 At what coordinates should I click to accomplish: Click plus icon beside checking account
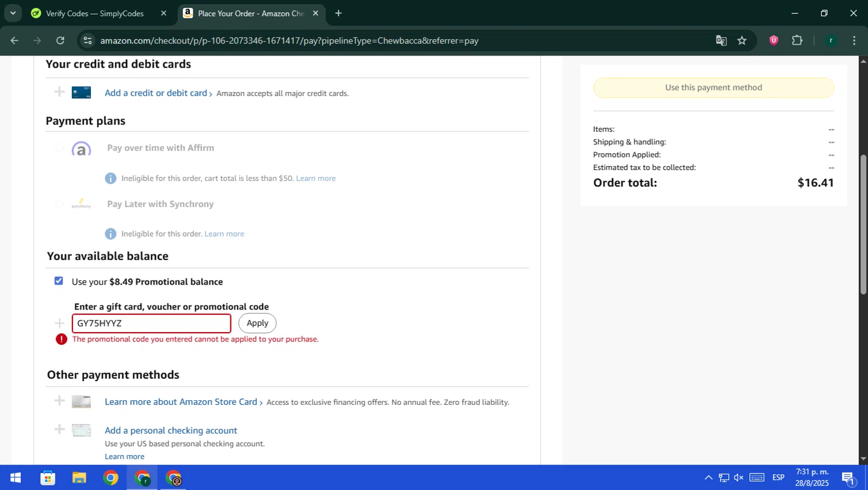[x=59, y=429]
